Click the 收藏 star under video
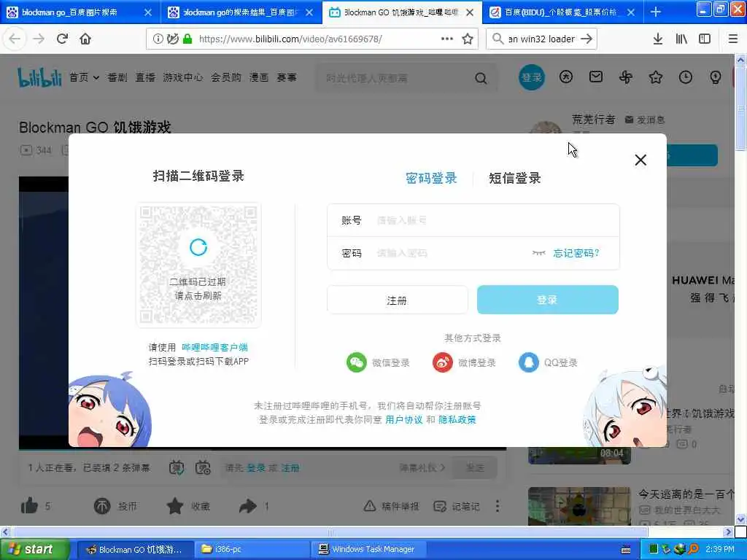This screenshot has height=560, width=747. click(175, 506)
